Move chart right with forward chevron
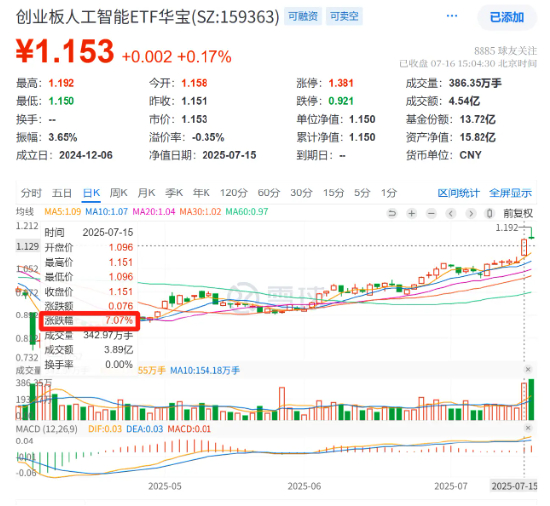The height and width of the screenshot is (506, 550). [x=470, y=213]
